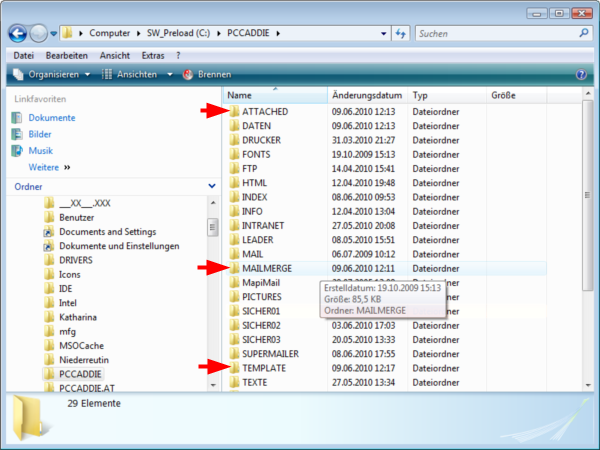
Task: Open the Bearbeiten menu
Action: [x=67, y=56]
